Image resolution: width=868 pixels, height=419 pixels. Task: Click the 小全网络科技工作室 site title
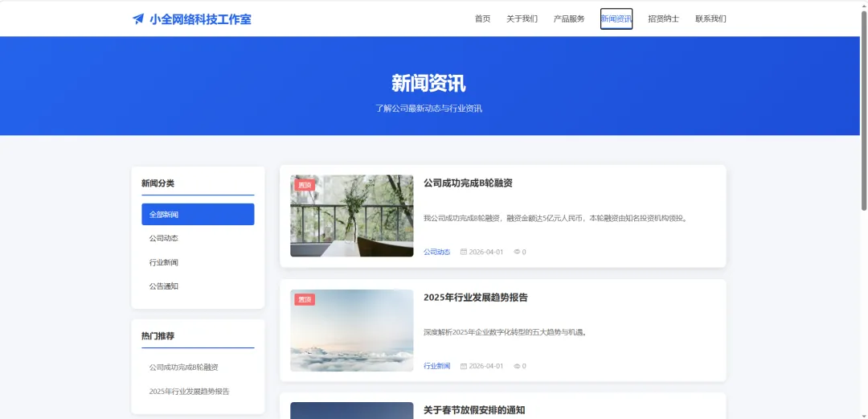(x=200, y=19)
